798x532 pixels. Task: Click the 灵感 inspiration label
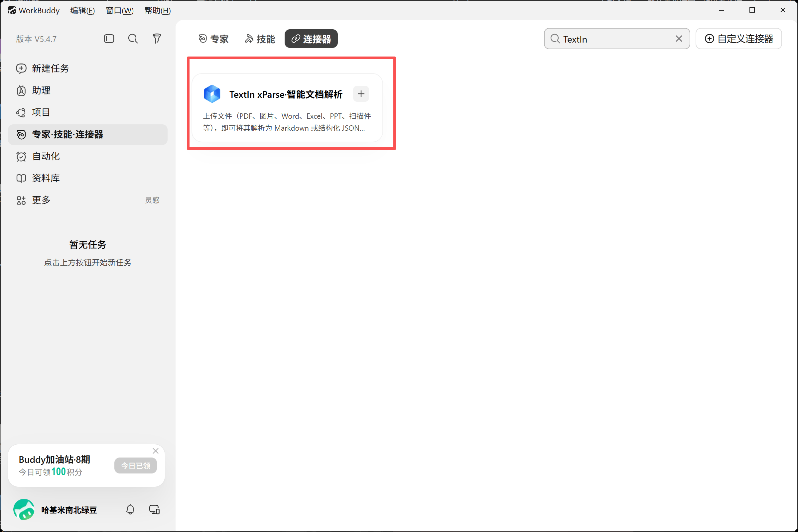pyautogui.click(x=152, y=200)
